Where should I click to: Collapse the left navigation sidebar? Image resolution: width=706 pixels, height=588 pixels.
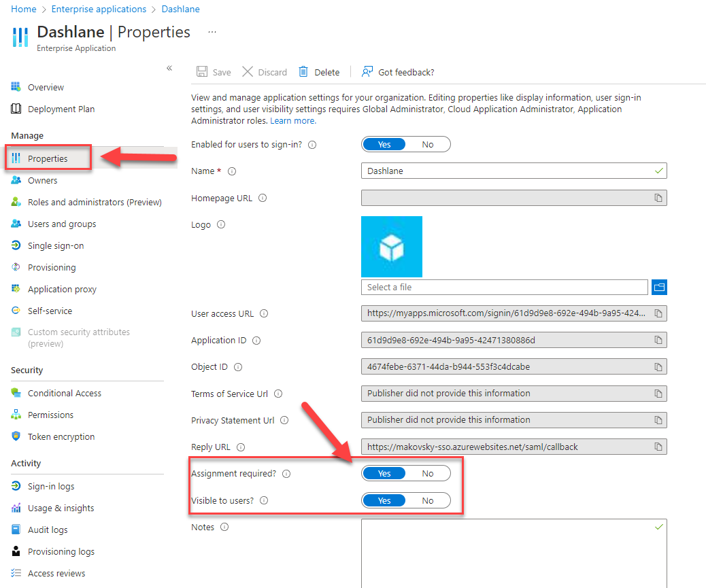coord(169,68)
